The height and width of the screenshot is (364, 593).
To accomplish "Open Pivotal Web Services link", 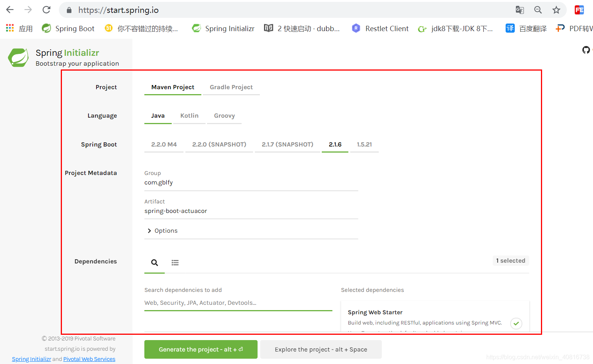I will (89, 359).
